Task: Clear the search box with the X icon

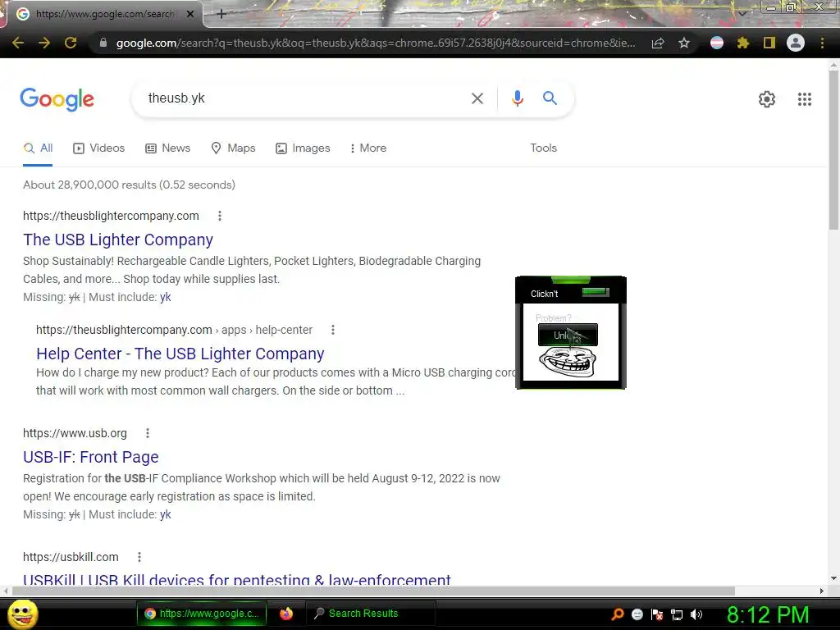Action: [477, 98]
